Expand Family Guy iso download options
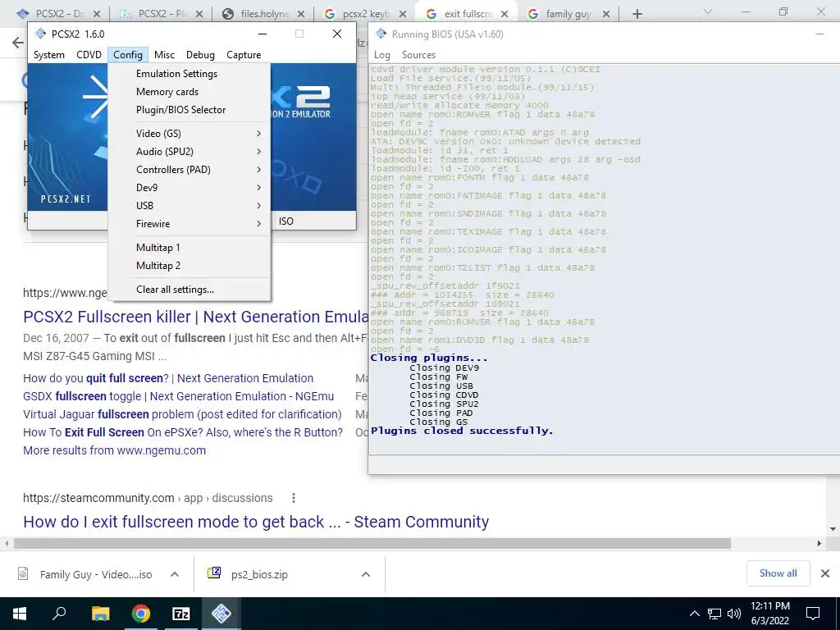The width and height of the screenshot is (840, 630). coord(175,574)
